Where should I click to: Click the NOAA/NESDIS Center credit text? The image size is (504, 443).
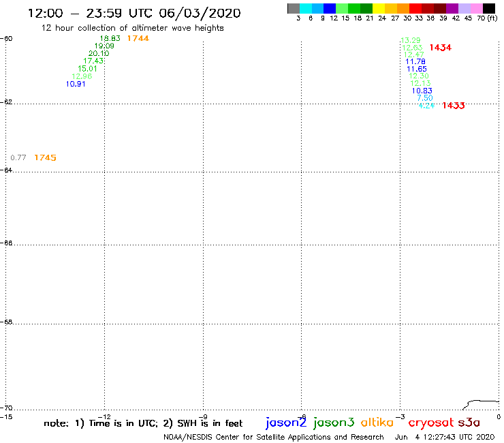pos(274,438)
